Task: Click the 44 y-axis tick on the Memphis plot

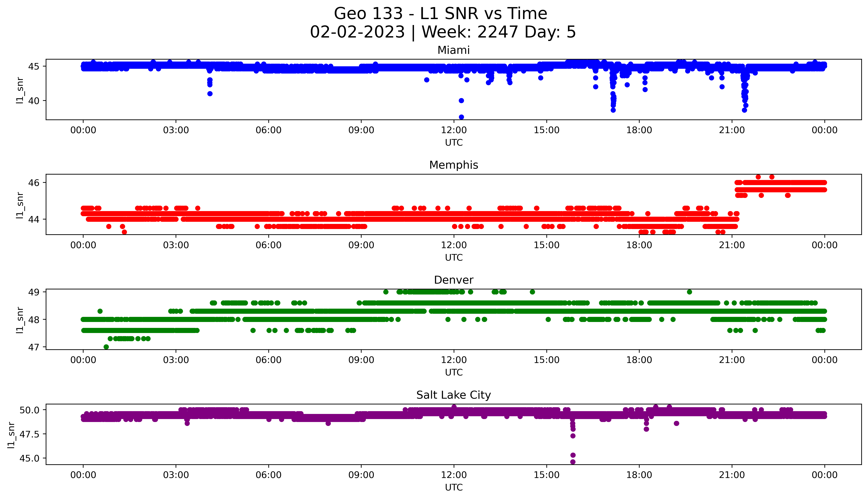Action: 34,219
